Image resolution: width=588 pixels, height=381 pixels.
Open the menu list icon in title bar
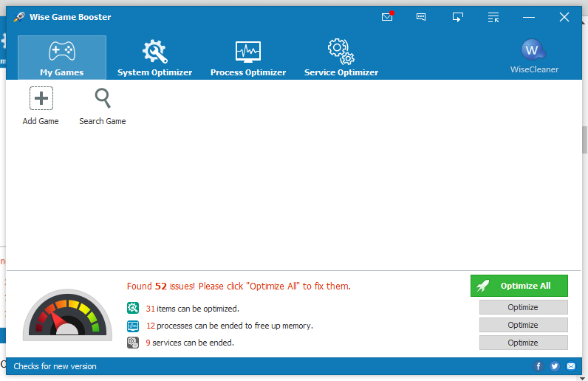pos(493,17)
